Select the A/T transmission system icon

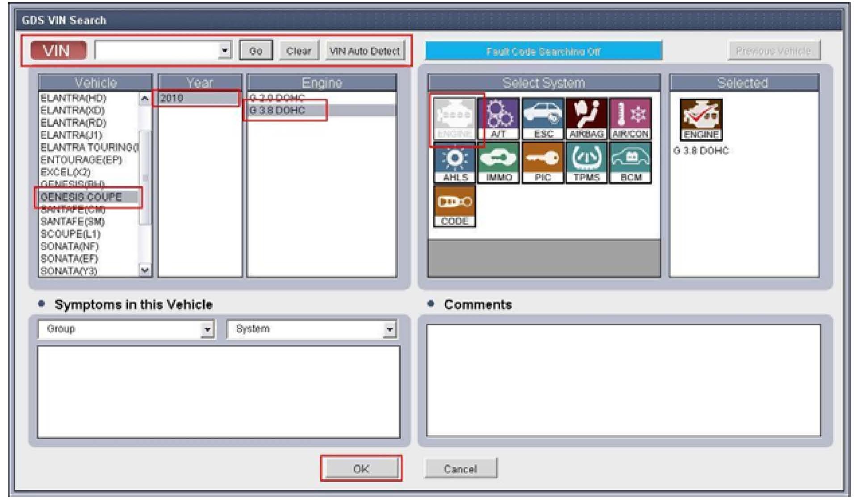pyautogui.click(x=498, y=118)
